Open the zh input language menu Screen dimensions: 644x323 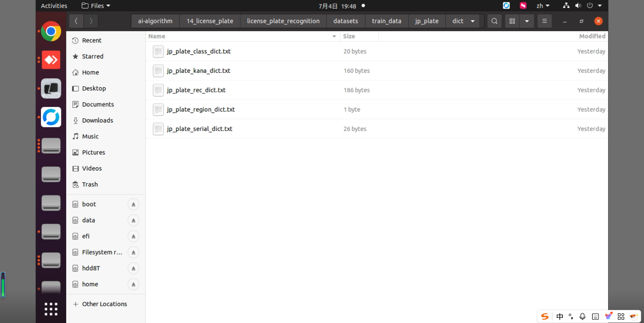(543, 6)
